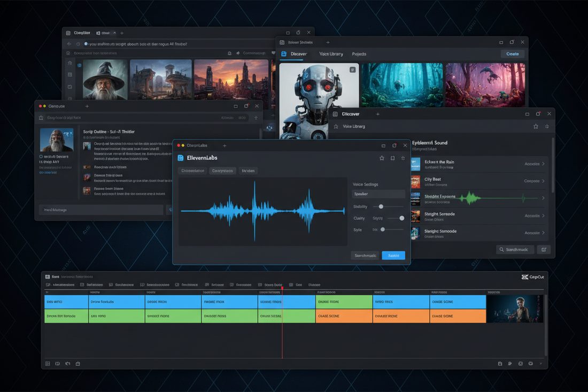Click the Style slider handle
The width and height of the screenshot is (588, 392).
[x=383, y=229]
